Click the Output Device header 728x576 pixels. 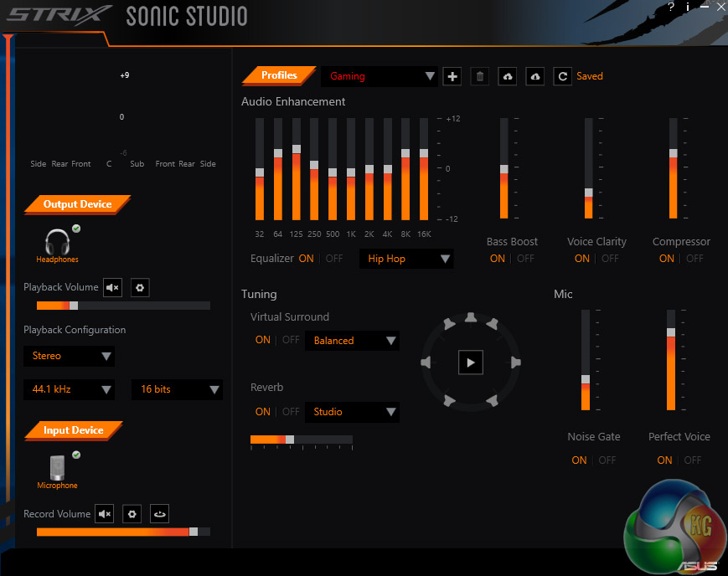[x=77, y=204]
